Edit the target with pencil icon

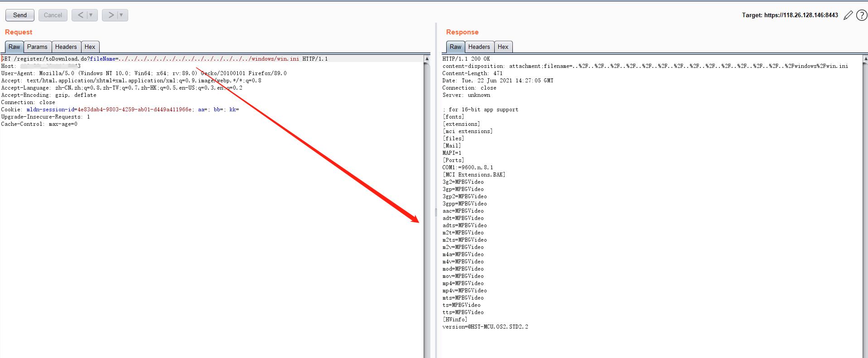pyautogui.click(x=848, y=15)
